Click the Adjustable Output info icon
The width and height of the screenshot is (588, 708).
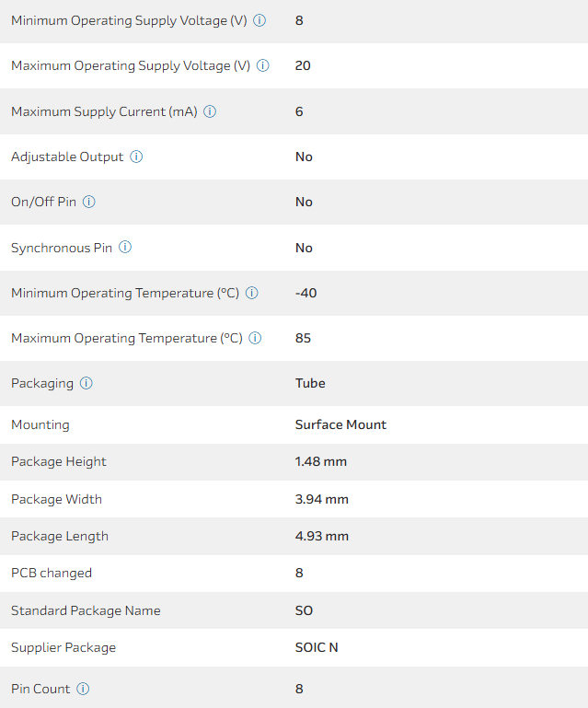[136, 157]
